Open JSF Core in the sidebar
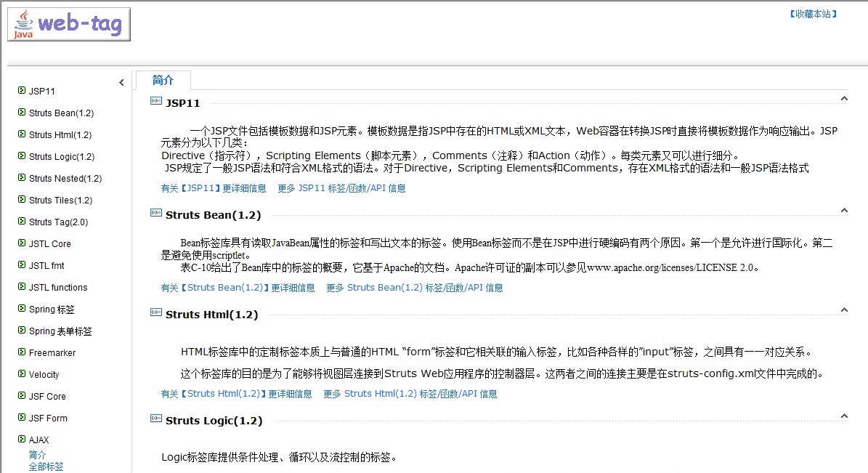 [48, 397]
